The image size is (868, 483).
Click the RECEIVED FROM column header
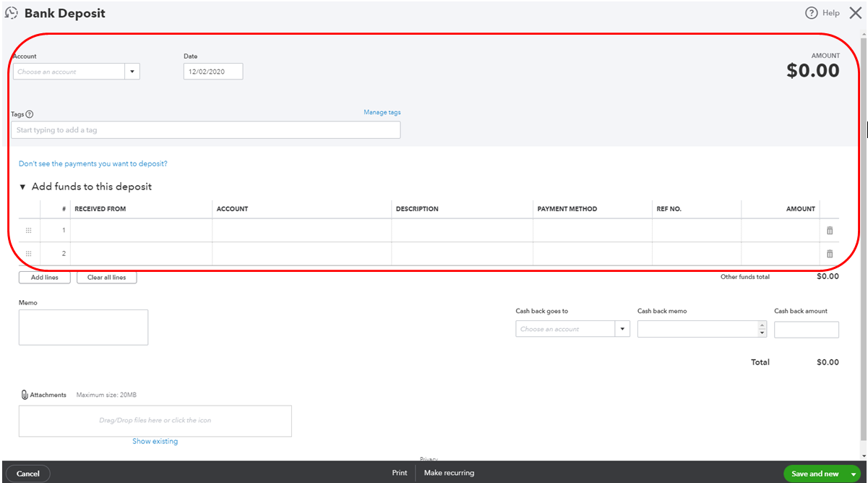pos(100,209)
